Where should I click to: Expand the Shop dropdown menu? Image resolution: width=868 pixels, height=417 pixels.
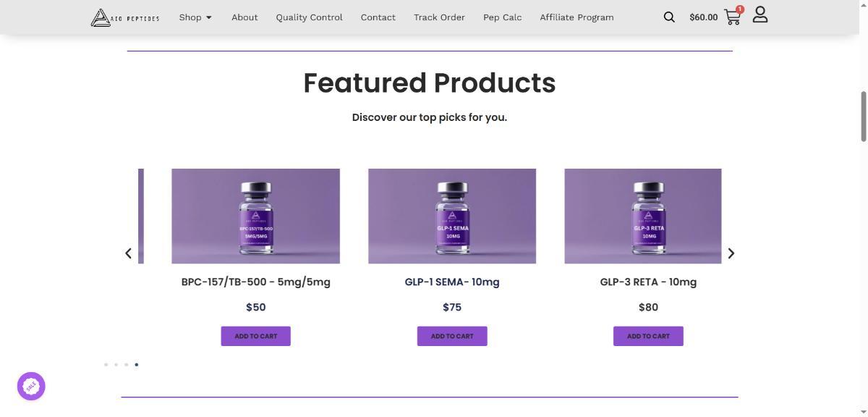tap(195, 17)
